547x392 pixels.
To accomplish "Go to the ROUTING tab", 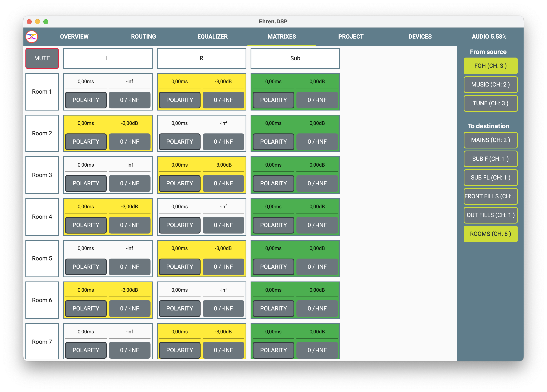I will (x=143, y=37).
